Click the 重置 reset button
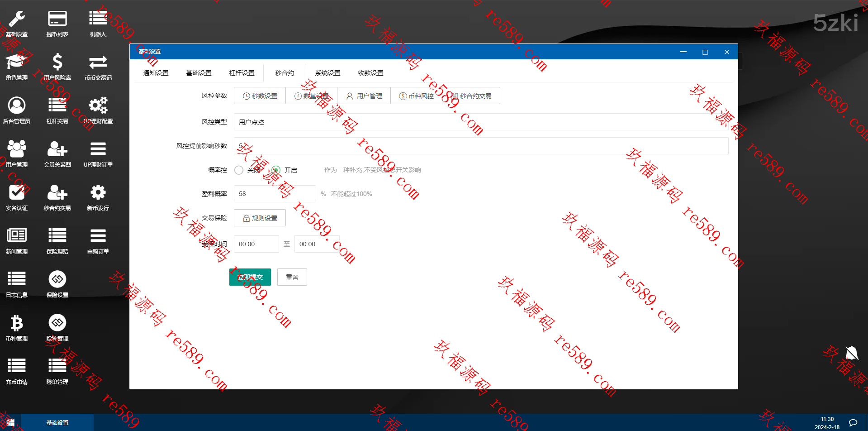Viewport: 868px width, 431px height. tap(292, 277)
